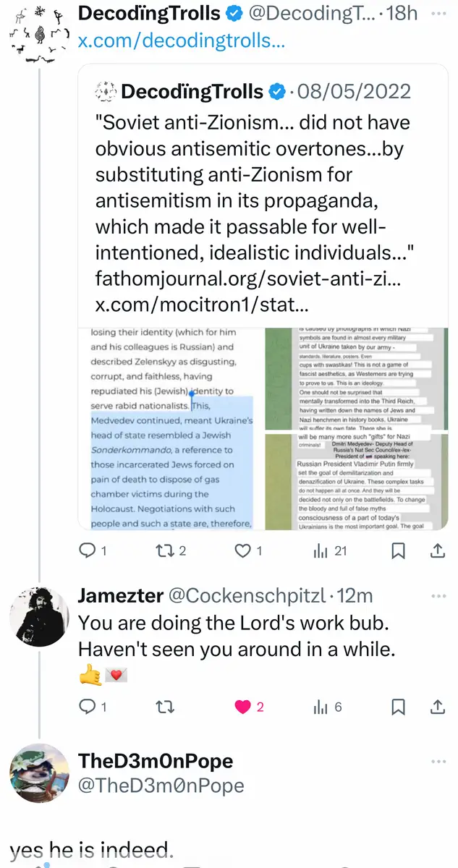Open more options for TheD3m0nPope's post
458x868 pixels.
(x=438, y=762)
